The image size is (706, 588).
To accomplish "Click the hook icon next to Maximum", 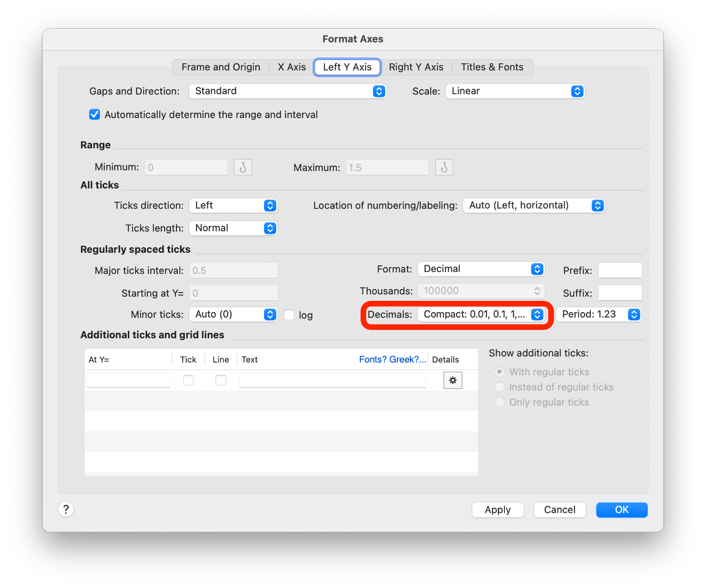I will pyautogui.click(x=444, y=168).
